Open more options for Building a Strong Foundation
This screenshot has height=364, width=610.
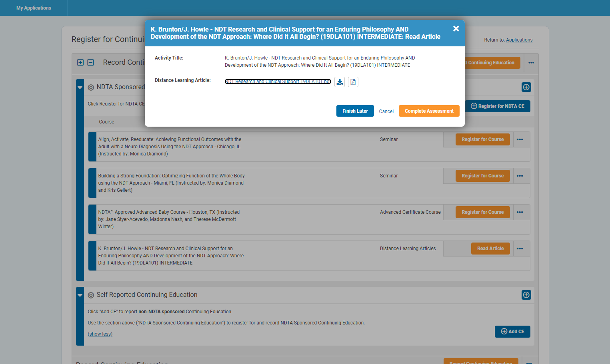click(520, 176)
